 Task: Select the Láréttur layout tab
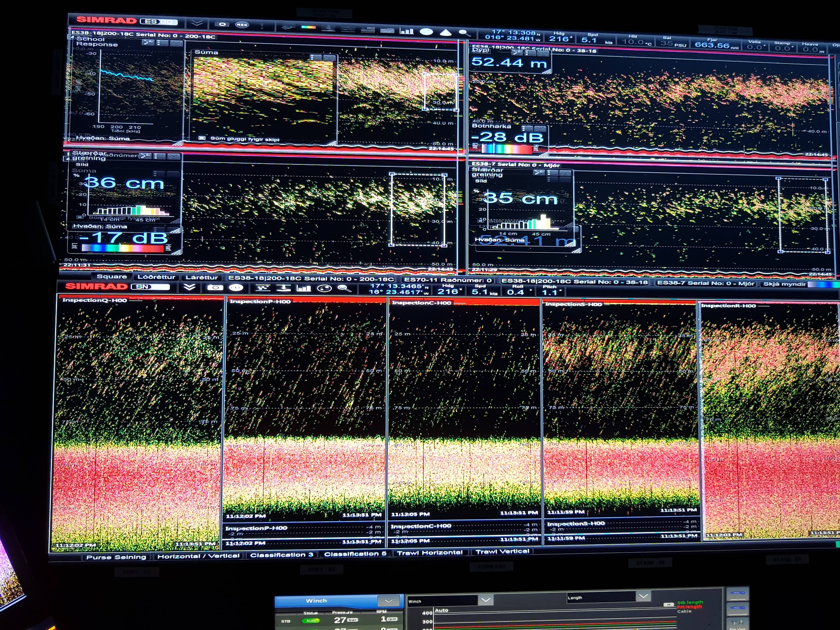coord(202,277)
